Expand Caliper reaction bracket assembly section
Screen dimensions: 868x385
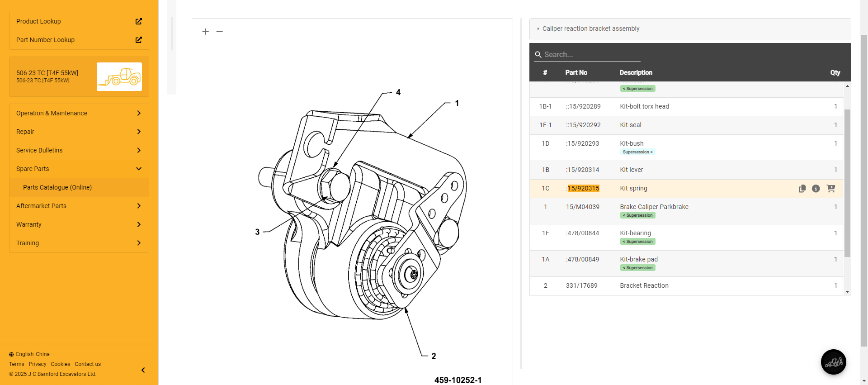(x=590, y=29)
